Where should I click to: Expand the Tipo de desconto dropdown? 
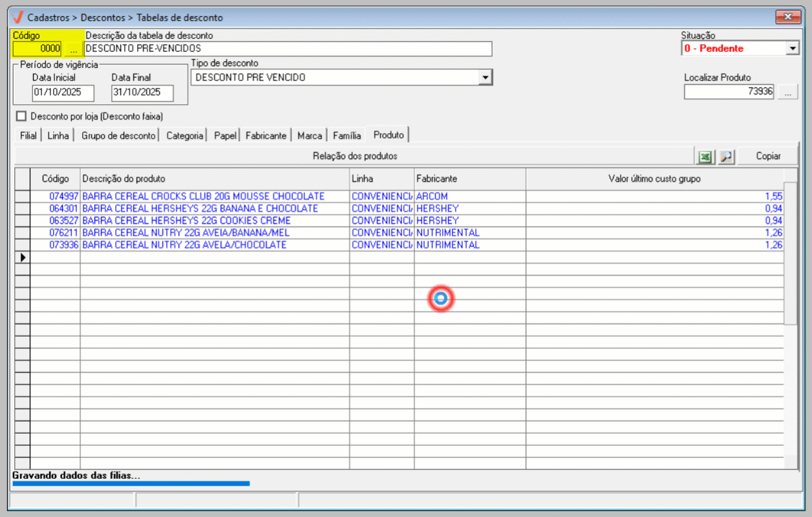(485, 78)
